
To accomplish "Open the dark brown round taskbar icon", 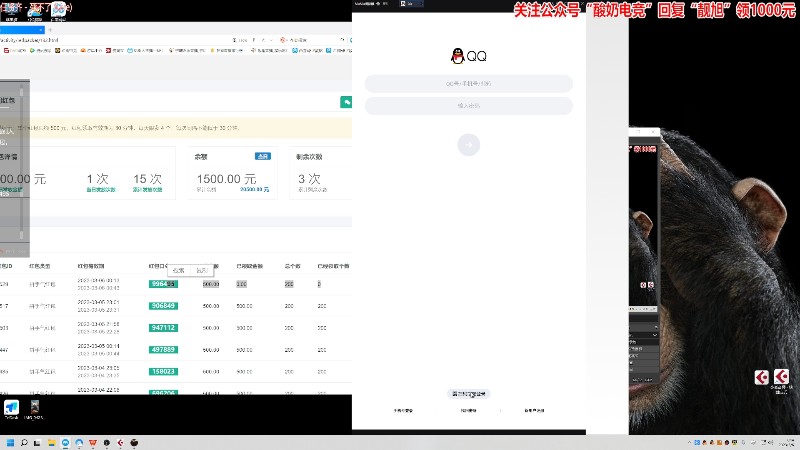I will click(x=134, y=443).
